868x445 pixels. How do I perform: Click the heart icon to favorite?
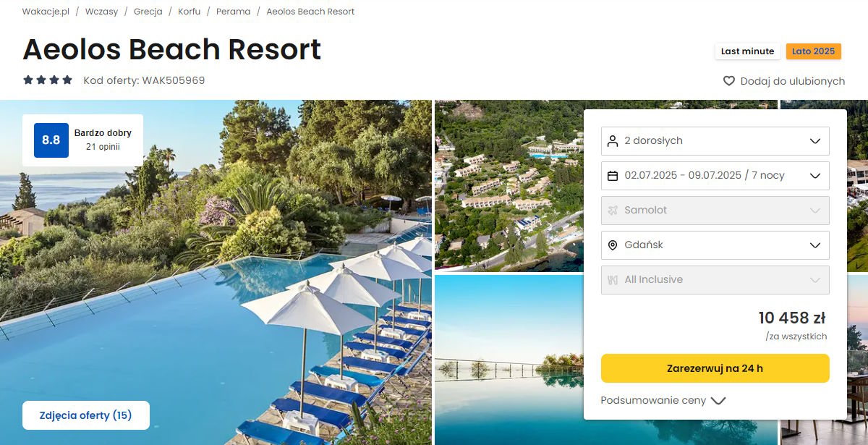tap(729, 81)
